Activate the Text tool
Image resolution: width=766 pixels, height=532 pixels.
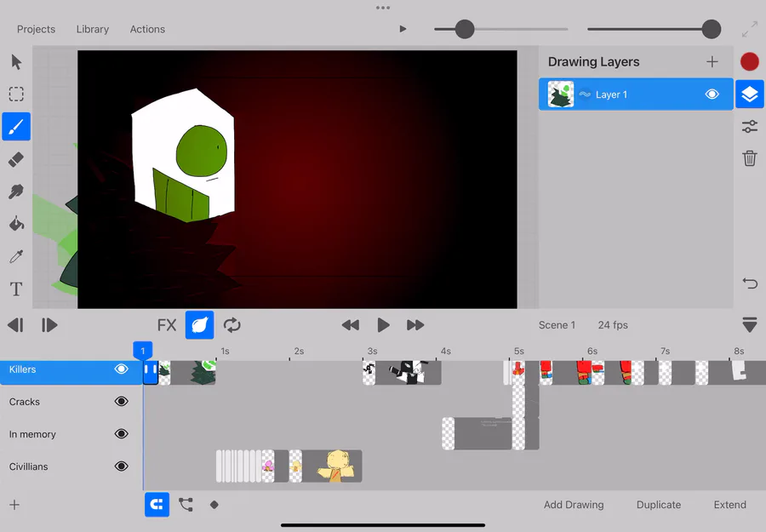coord(16,289)
